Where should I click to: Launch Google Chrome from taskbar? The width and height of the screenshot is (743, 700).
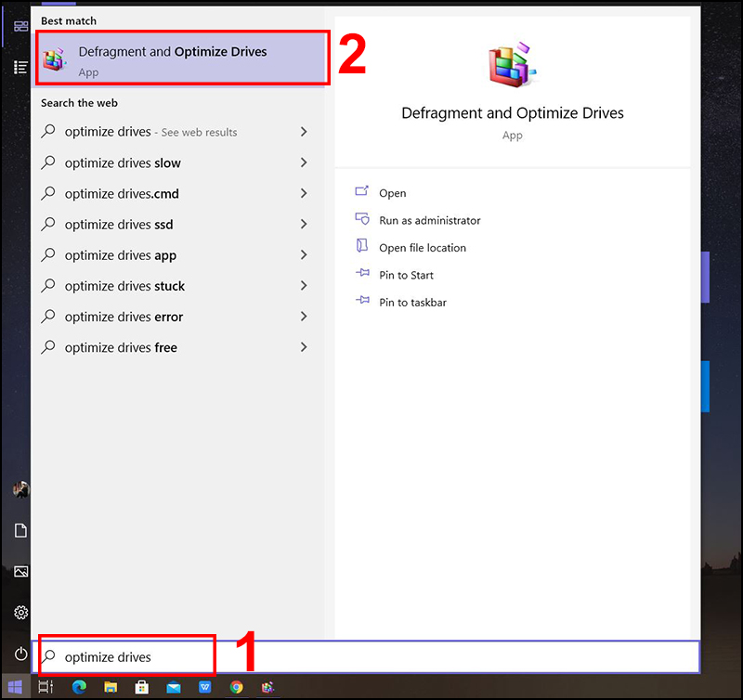[x=236, y=687]
